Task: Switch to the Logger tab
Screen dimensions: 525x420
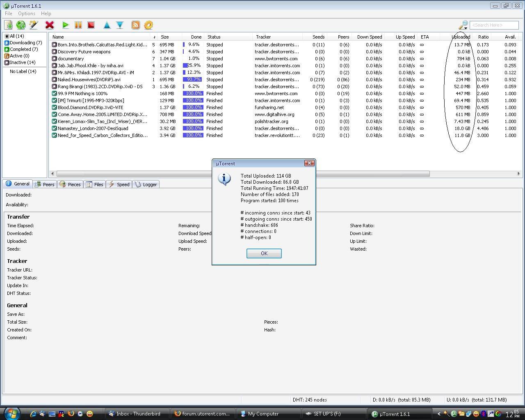Action: tap(146, 185)
